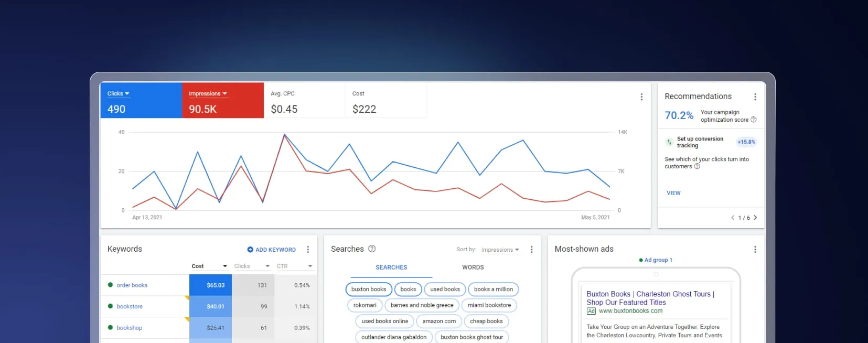Click the yellow corner flag on bookshop row

187,319
